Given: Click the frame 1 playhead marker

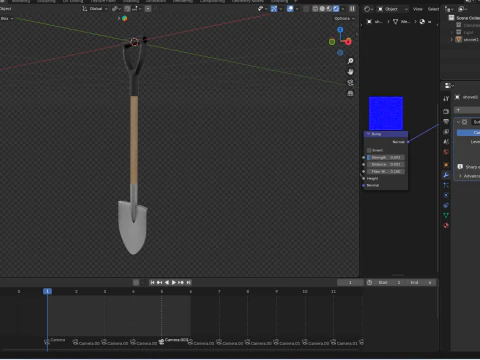Looking at the screenshot, I should (x=47, y=291).
